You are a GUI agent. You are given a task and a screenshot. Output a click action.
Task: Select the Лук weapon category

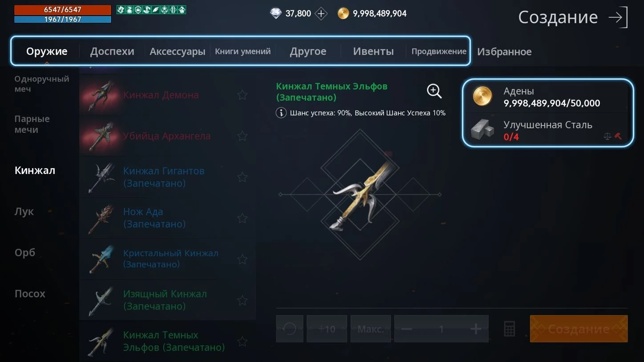(x=24, y=212)
